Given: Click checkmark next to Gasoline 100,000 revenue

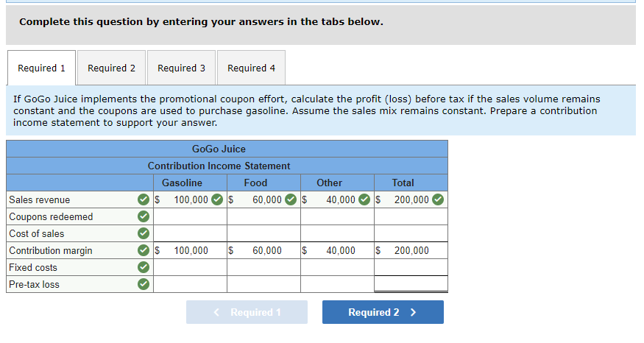Looking at the screenshot, I should 217,199.
